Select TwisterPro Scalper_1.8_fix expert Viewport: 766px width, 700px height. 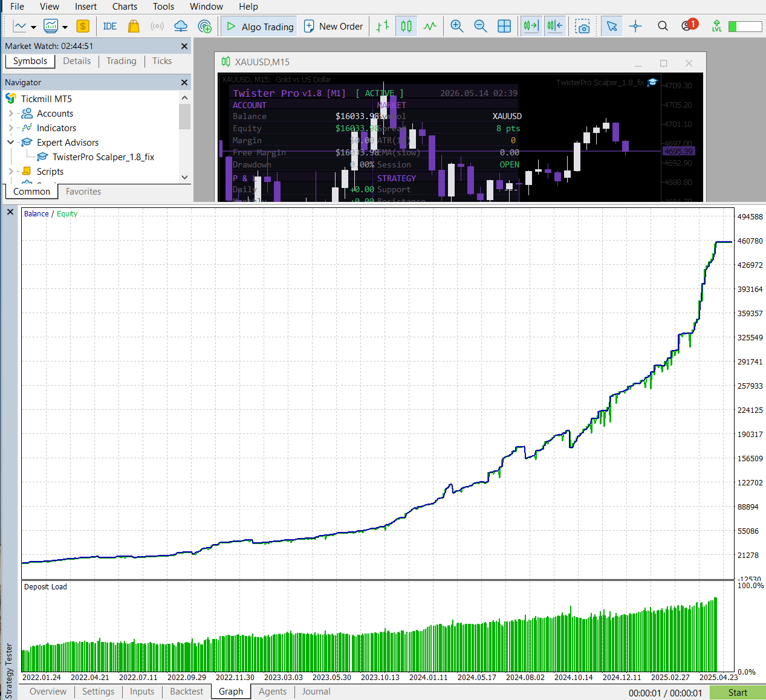click(x=103, y=157)
